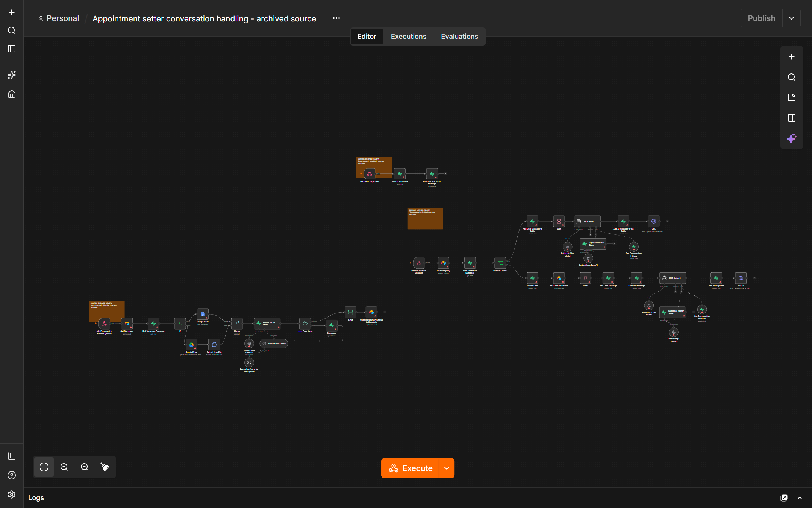
Task: Select the Find Company Airtable node
Action: pos(443,263)
